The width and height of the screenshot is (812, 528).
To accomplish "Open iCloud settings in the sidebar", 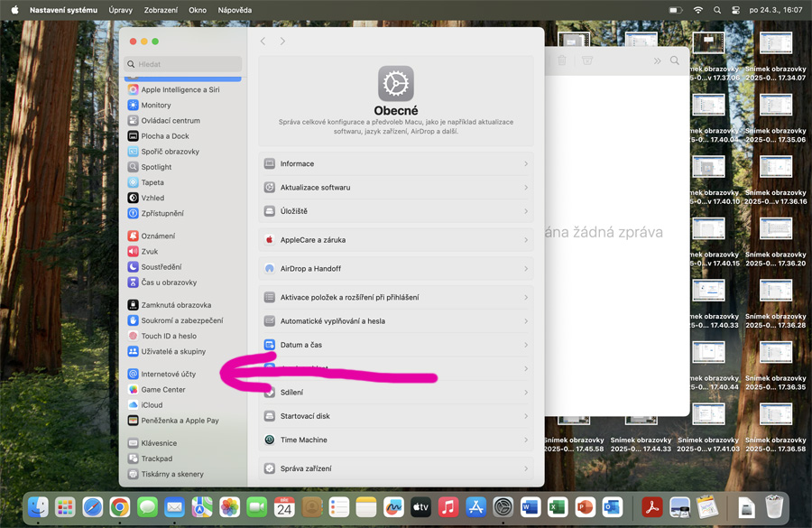I will tap(152, 405).
